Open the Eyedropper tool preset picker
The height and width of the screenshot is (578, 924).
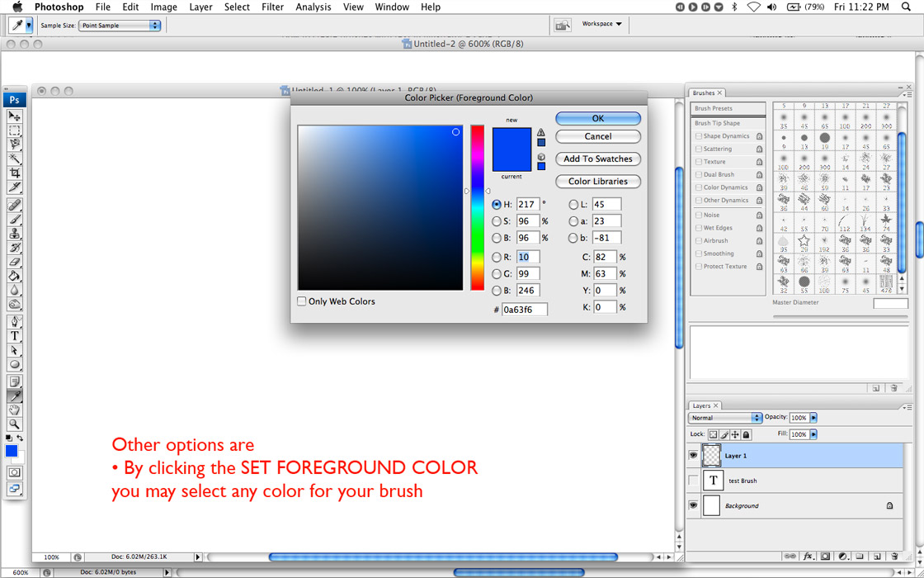point(29,26)
